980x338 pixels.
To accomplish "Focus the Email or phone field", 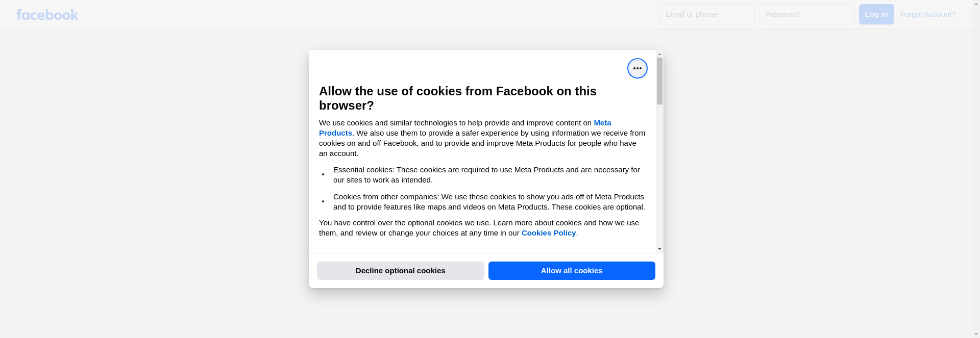I will [x=706, y=14].
